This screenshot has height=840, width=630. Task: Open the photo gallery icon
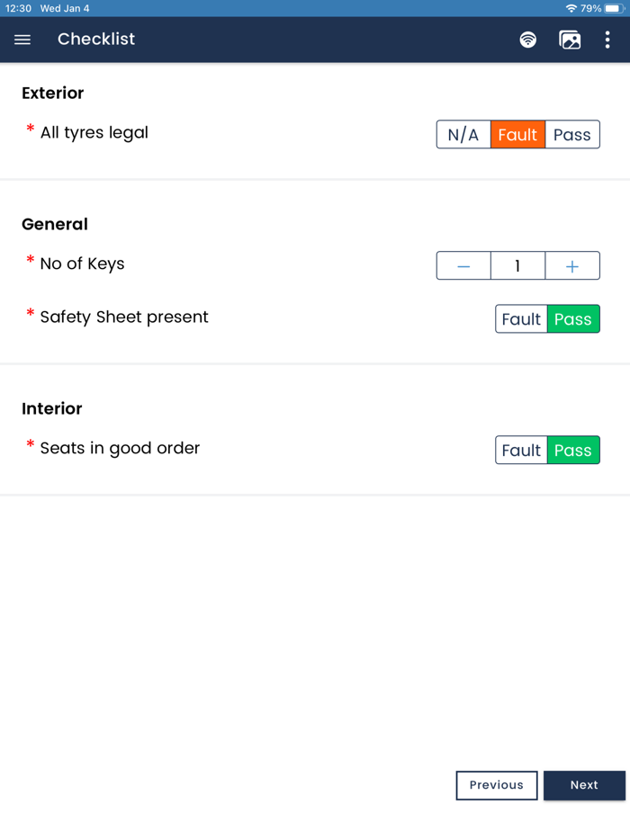[x=569, y=40]
